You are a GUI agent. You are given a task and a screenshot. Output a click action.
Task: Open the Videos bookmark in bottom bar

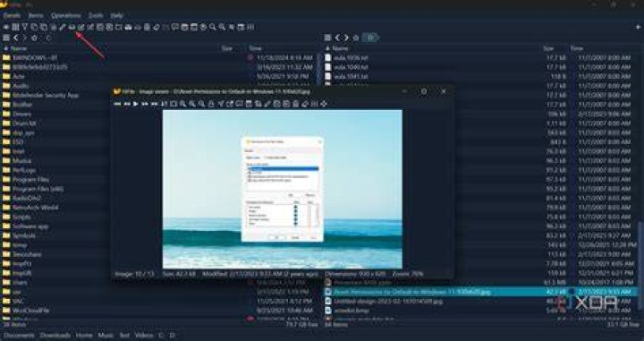pyautogui.click(x=144, y=336)
